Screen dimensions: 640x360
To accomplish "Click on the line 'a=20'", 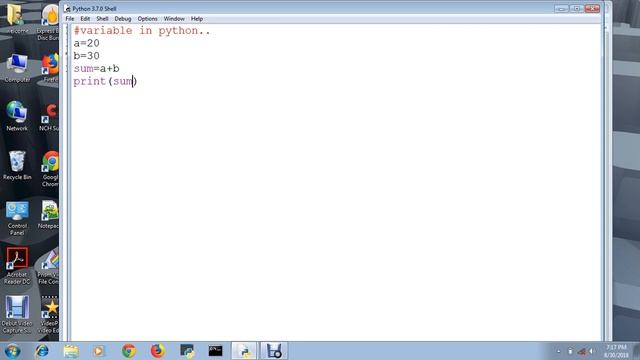I will pos(87,43).
